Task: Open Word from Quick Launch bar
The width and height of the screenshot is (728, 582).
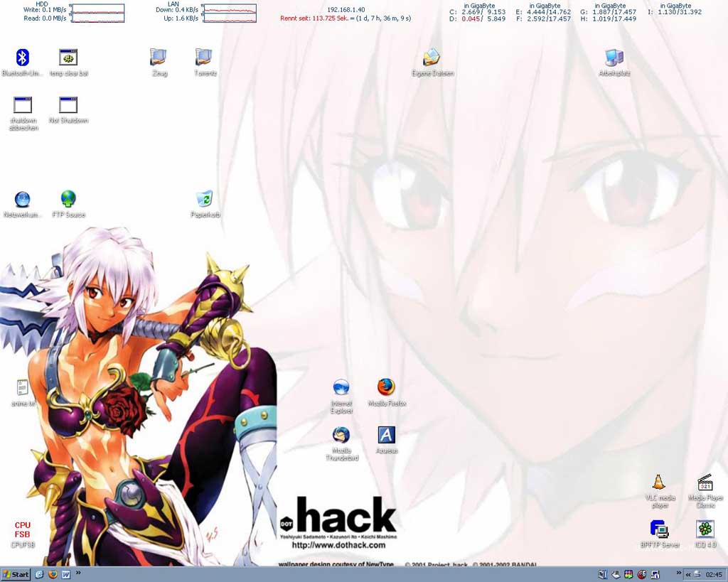Action: (x=65, y=575)
